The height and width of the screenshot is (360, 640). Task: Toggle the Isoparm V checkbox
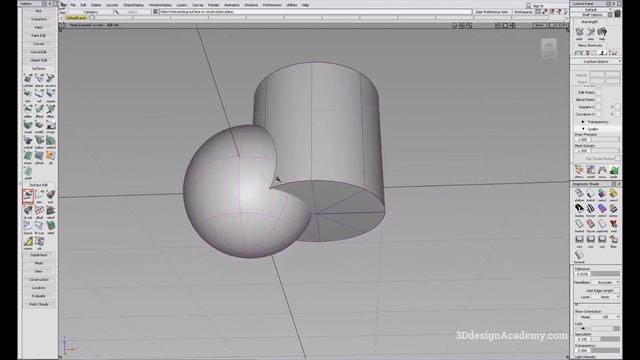617,107
